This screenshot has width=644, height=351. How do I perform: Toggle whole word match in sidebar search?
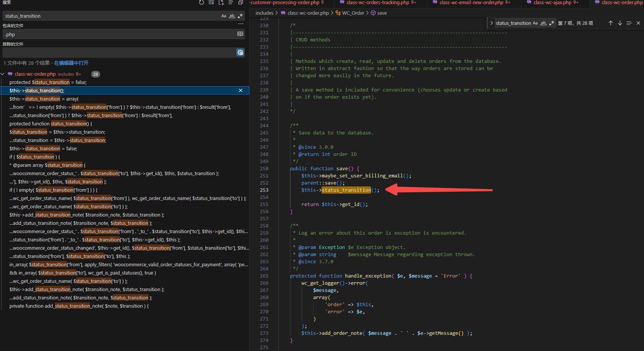pos(232,16)
